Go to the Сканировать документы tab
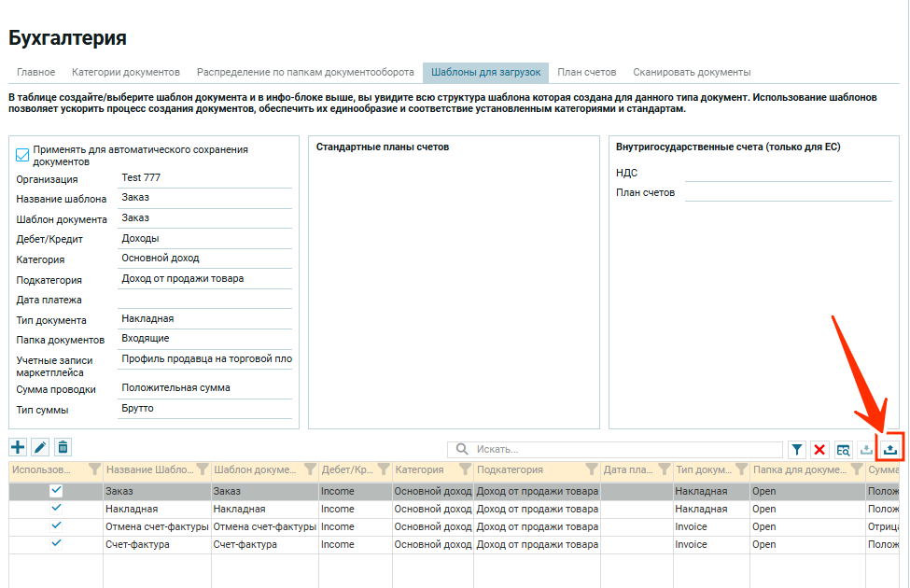 point(692,72)
